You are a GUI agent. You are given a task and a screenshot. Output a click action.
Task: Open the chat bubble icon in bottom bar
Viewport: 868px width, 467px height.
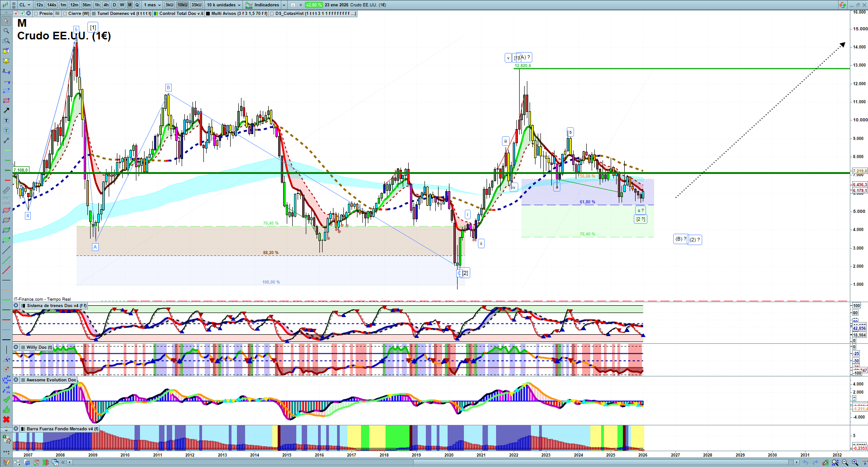click(x=27, y=462)
